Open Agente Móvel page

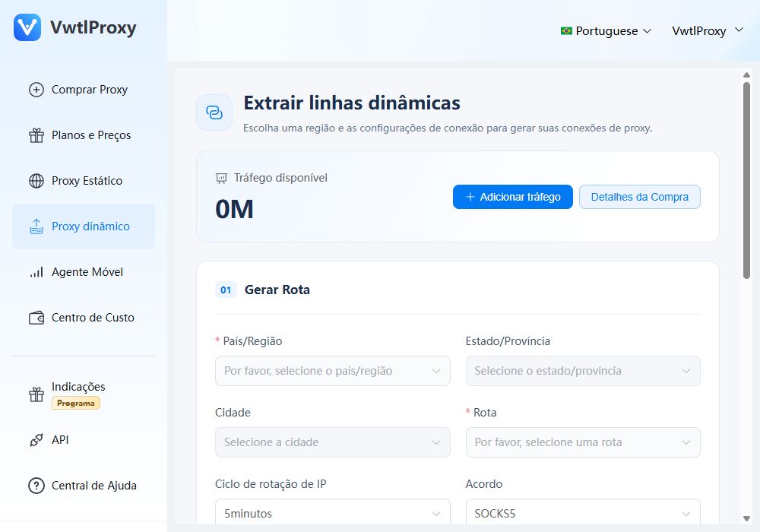[84, 272]
